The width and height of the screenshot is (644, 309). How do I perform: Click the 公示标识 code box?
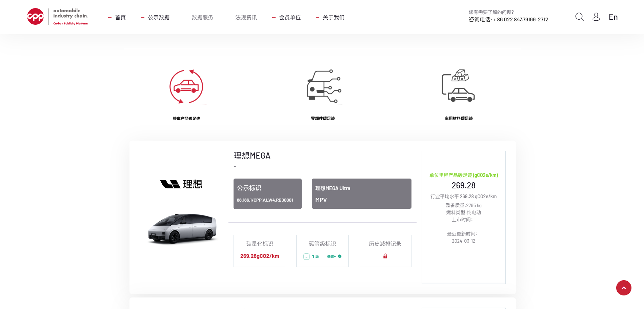click(267, 194)
